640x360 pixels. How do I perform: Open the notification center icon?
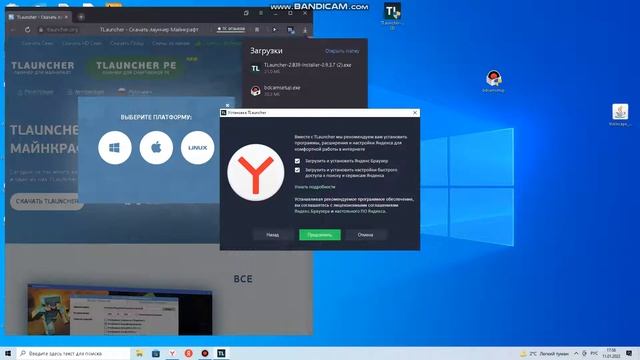click(629, 353)
